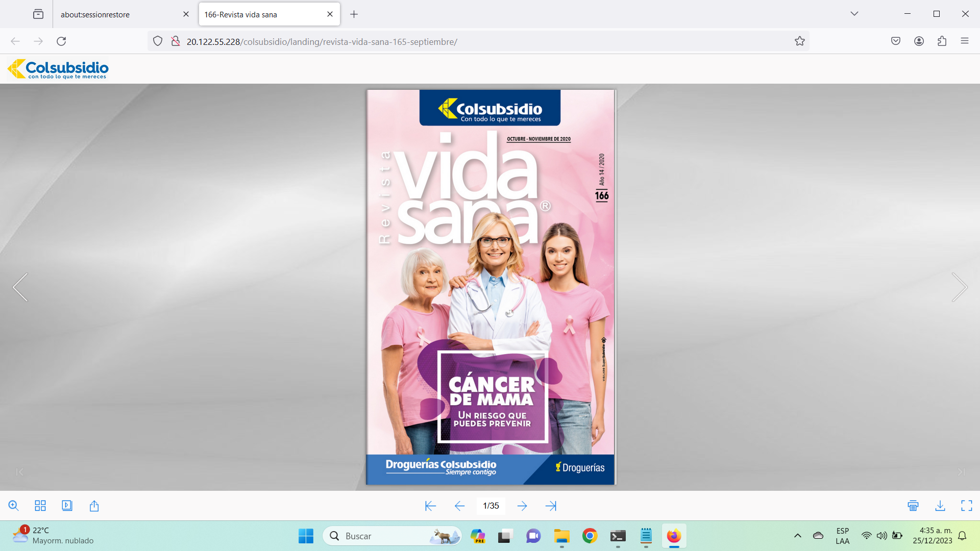The image size is (980, 551).
Task: Go to previous page in toolbar
Action: point(459,506)
